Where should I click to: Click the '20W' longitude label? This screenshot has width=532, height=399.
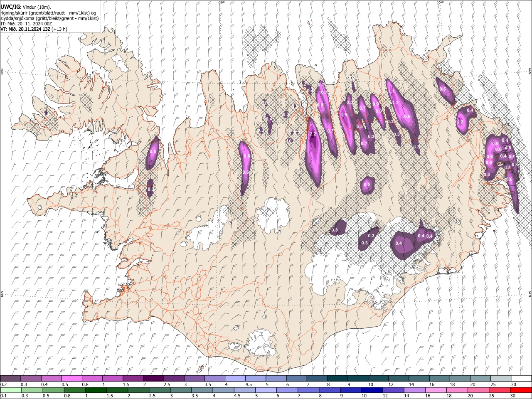[221, 2]
